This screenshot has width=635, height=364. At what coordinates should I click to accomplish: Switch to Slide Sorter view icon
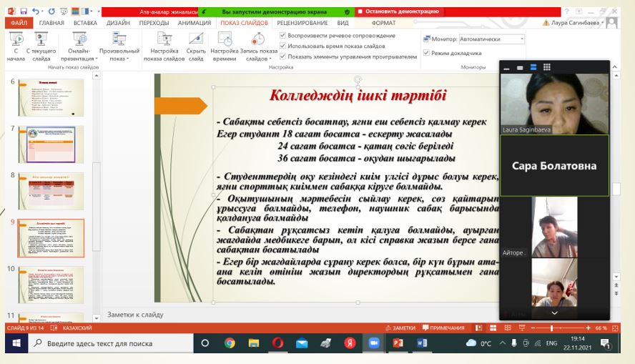(493, 328)
